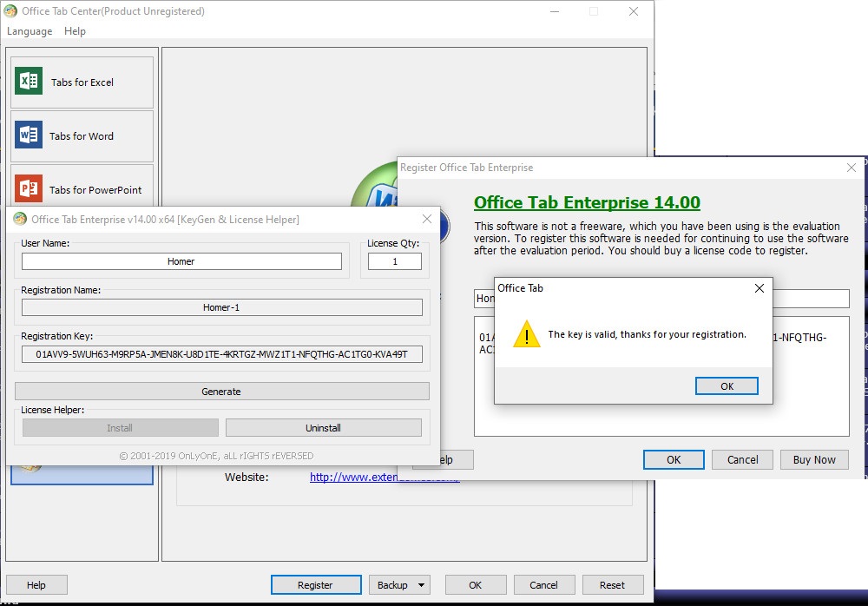
Task: Click the License Qty field
Action: 395,261
